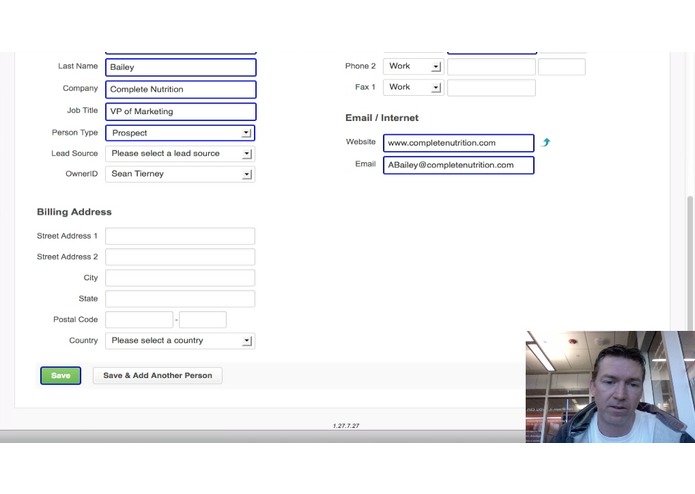Focus the Last Name field
Screen dimensions: 695x494
181,67
